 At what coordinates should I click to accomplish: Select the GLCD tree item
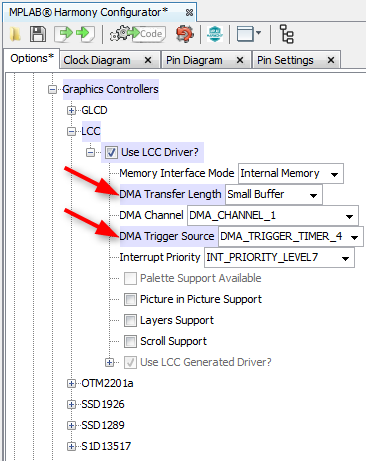pyautogui.click(x=94, y=110)
